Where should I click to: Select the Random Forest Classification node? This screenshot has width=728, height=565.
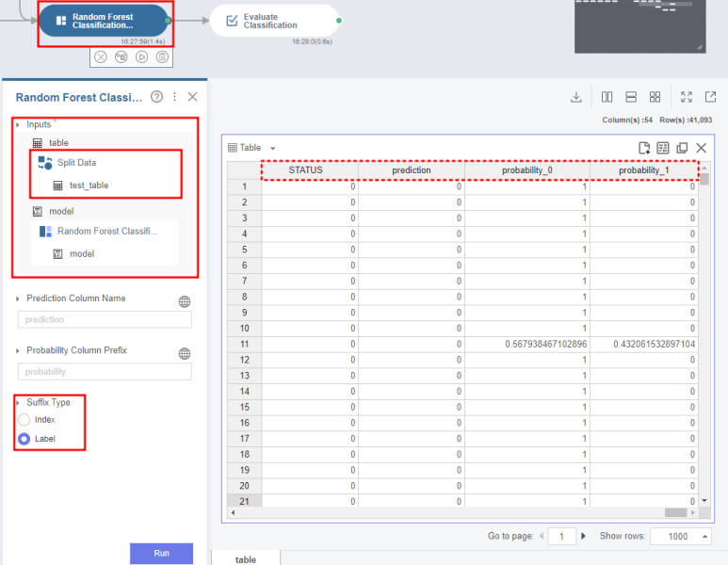pos(103,21)
